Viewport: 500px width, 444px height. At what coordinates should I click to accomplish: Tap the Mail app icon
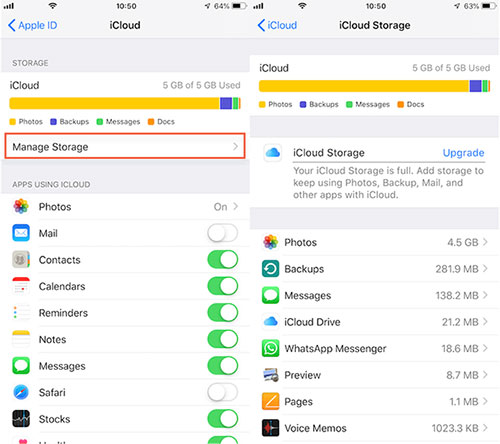point(21,233)
